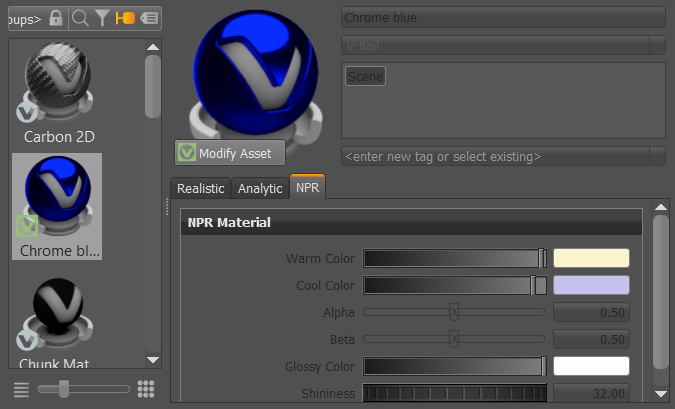Viewport: 675px width, 409px height.
Task: Click the Cool Color label
Action: pos(325,285)
